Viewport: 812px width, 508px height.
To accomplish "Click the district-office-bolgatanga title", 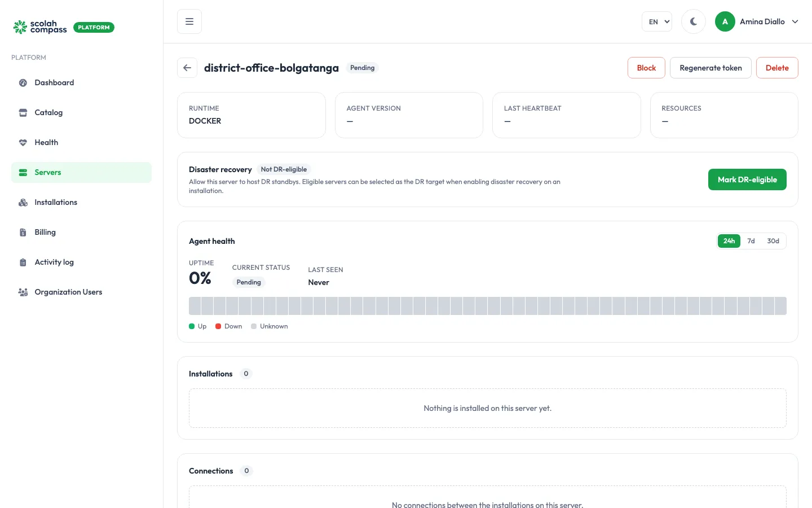I will (x=271, y=68).
